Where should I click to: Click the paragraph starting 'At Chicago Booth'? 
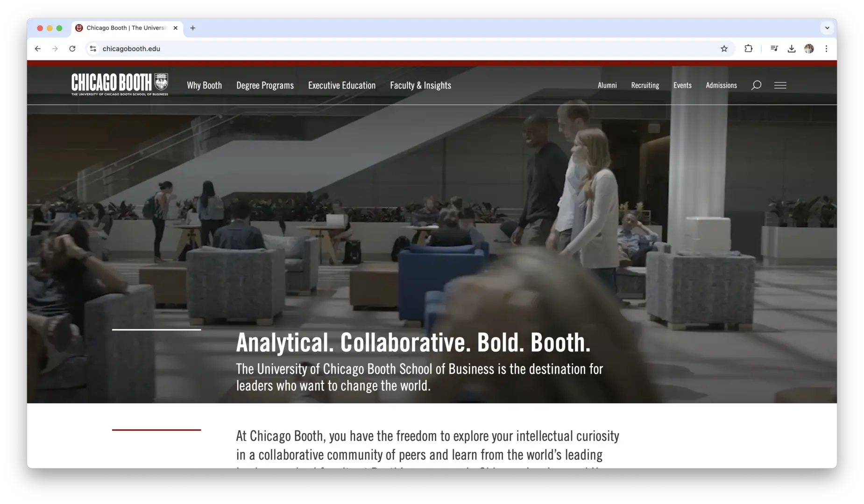pos(427,449)
